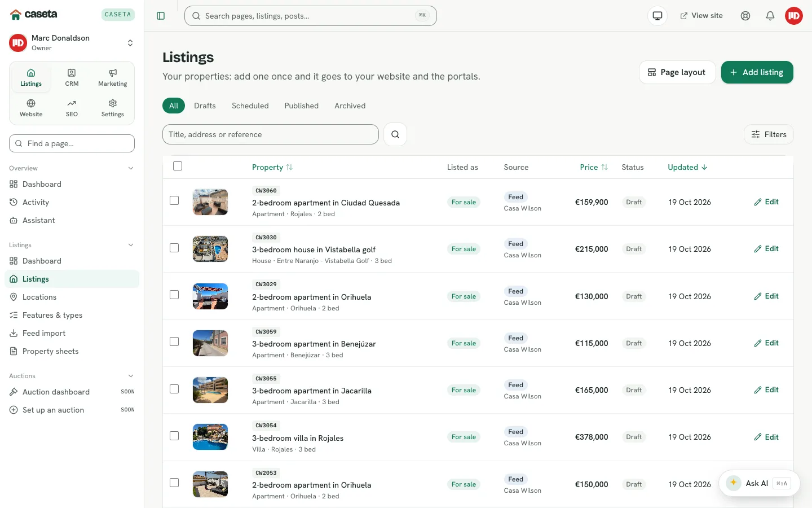
Task: Open the notifications bell
Action: (x=770, y=16)
